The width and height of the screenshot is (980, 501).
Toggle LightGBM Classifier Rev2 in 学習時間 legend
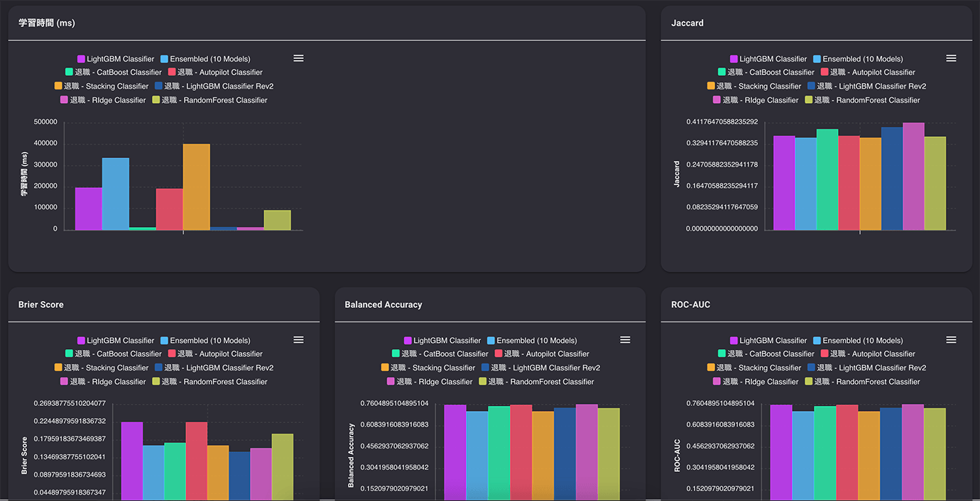214,86
